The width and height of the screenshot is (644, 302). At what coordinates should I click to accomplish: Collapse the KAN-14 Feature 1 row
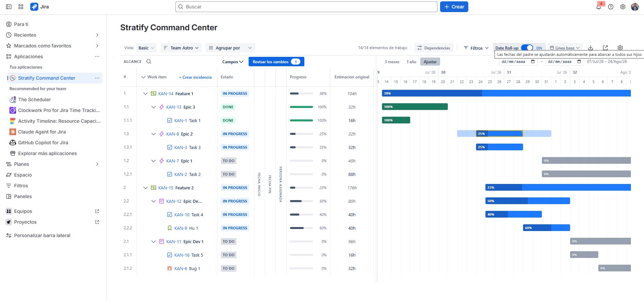click(x=145, y=93)
